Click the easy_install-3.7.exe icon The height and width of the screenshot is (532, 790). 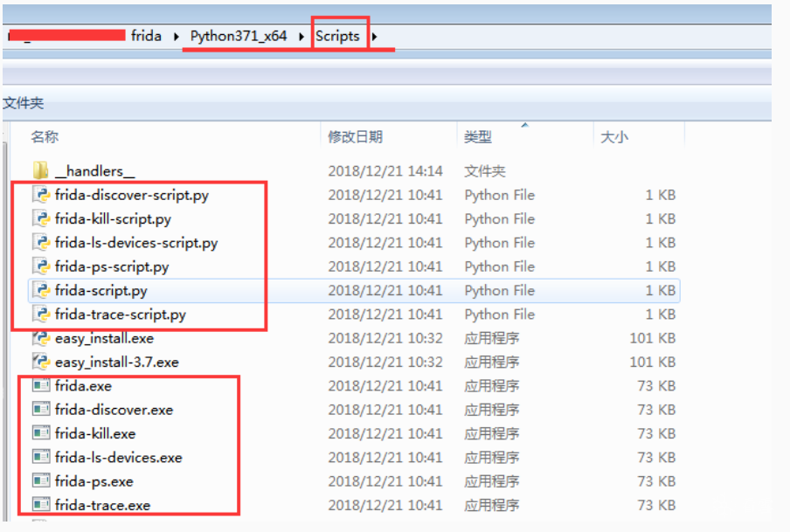click(41, 362)
